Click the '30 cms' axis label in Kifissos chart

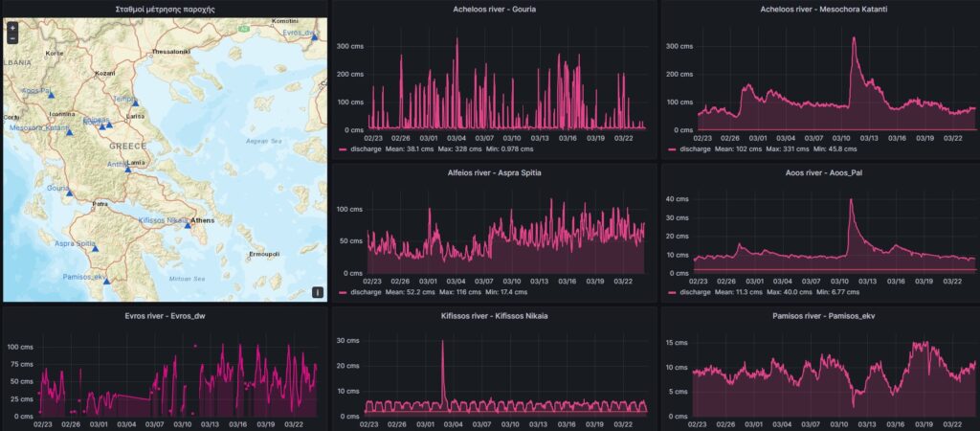pyautogui.click(x=350, y=341)
